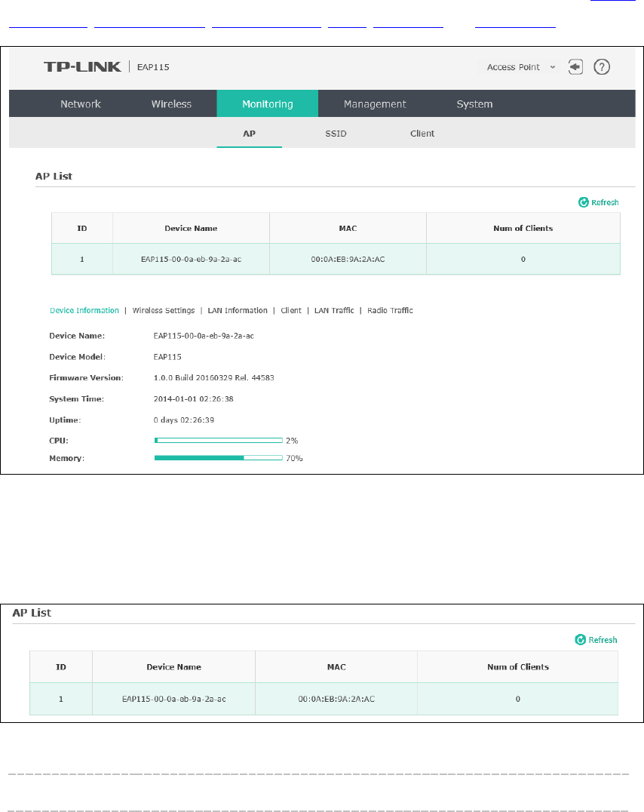The height and width of the screenshot is (812, 644).
Task: Click Num of Clients header in upper table
Action: pos(523,229)
